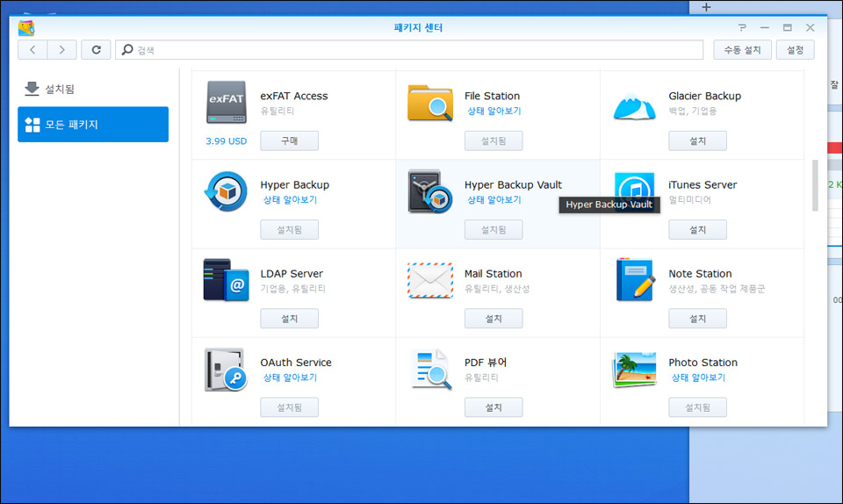Open File Station 상태 알아보기 link
Viewport: 843px width, 504px height.
click(494, 111)
